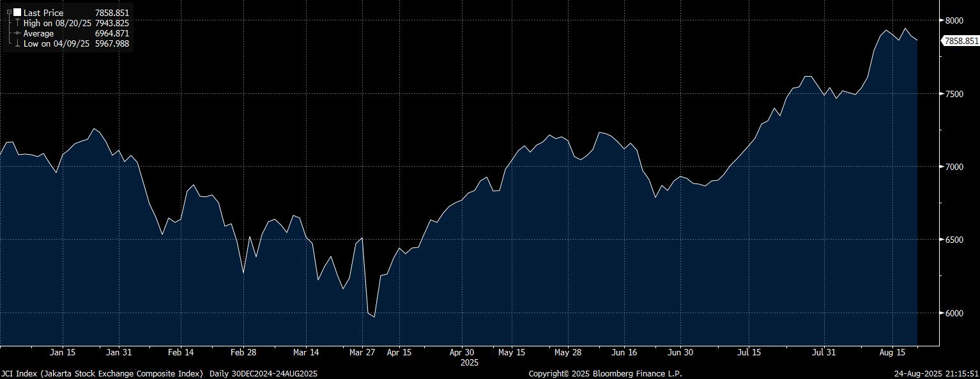Click the 7000 level on price axis
This screenshot has height=379, width=980.
[954, 167]
